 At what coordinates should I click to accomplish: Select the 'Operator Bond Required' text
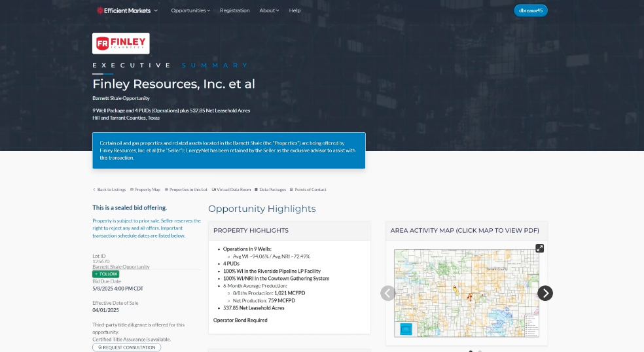tap(240, 321)
